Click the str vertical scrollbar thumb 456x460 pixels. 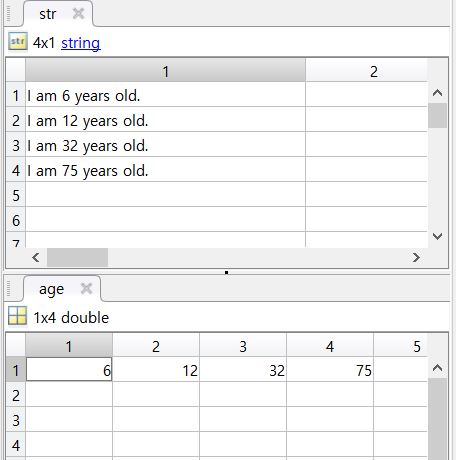pos(437,116)
